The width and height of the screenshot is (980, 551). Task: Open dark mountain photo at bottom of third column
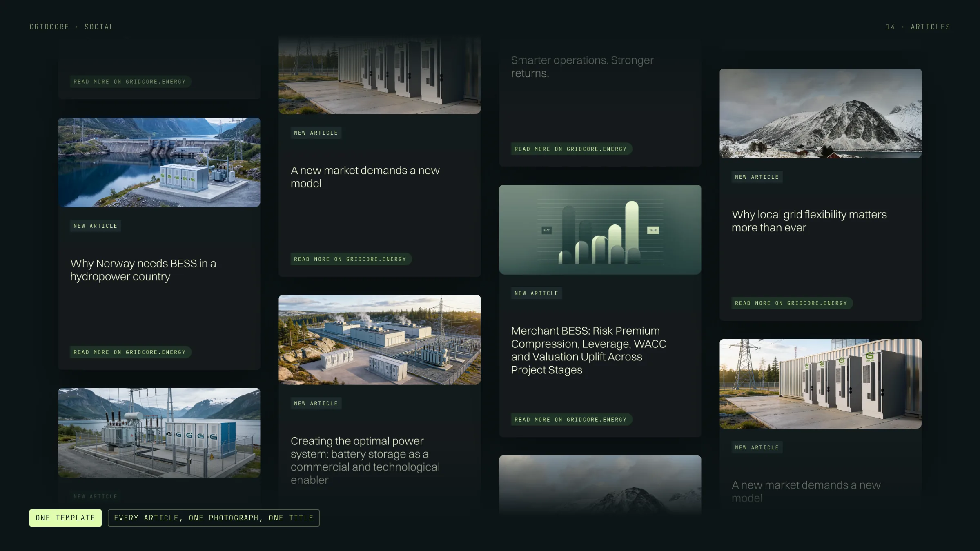point(600,484)
